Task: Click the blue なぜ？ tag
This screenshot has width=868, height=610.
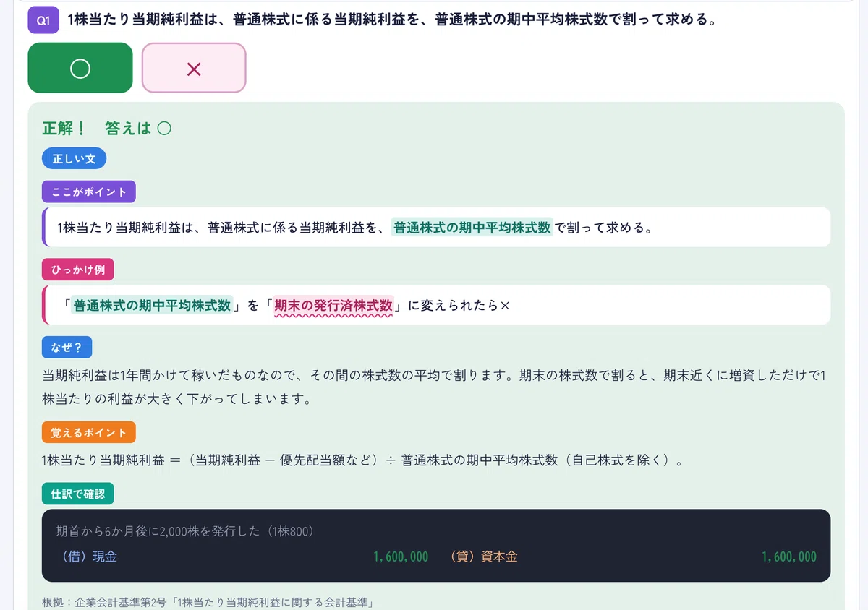Action: pyautogui.click(x=67, y=347)
